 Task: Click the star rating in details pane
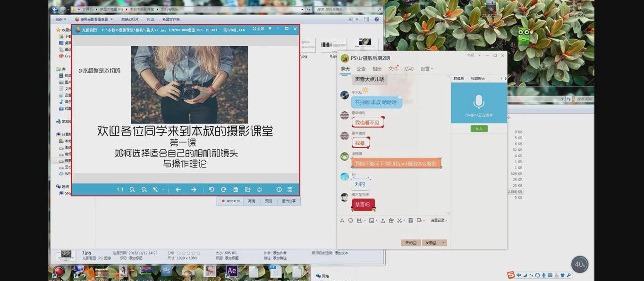188,253
